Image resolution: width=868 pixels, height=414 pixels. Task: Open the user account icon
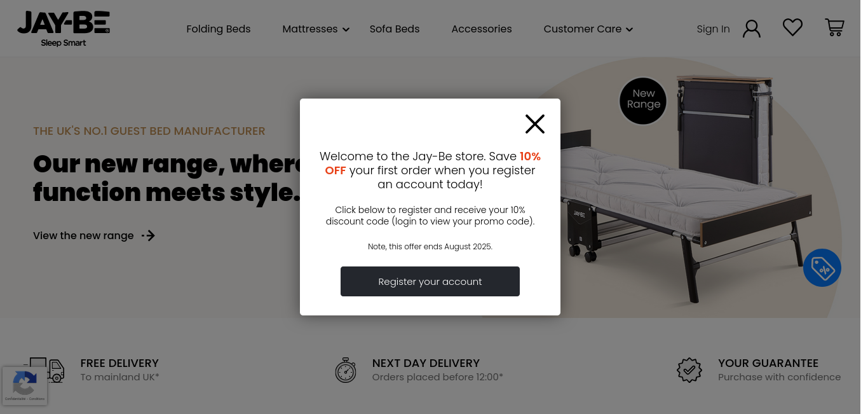point(752,29)
